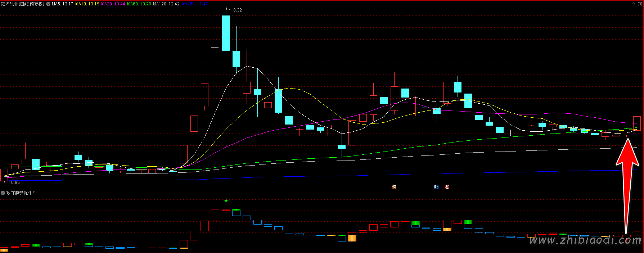
Task: Select the magenta MA20: 13.44 label
Action: point(113,4)
